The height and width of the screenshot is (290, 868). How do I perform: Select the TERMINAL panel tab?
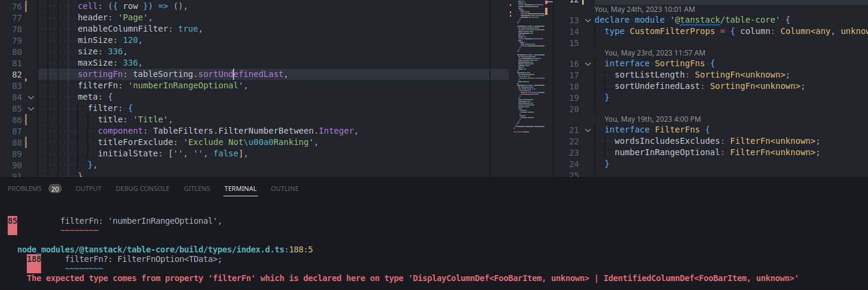coord(240,189)
